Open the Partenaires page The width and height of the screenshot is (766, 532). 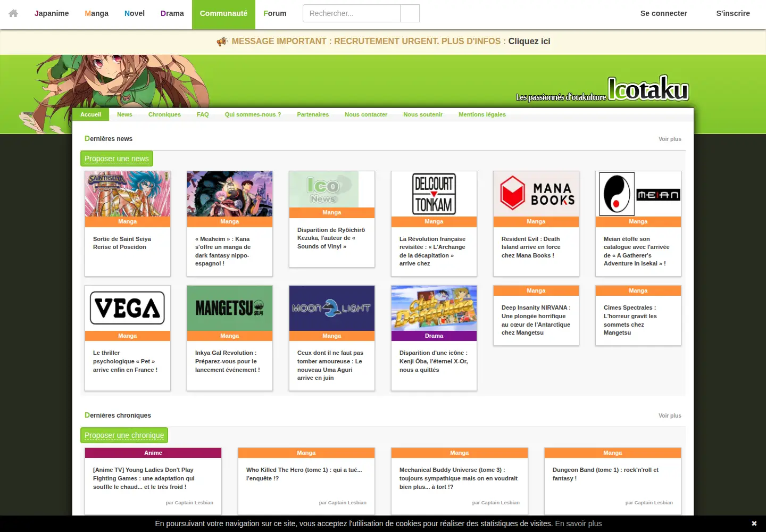tap(313, 114)
